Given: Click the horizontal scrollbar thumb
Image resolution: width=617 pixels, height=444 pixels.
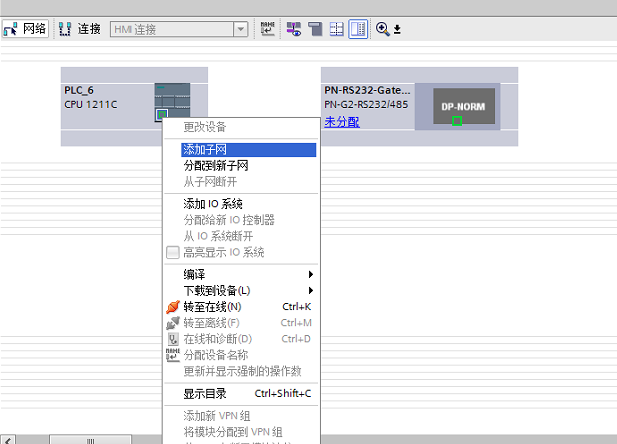Looking at the screenshot, I should tap(91, 440).
